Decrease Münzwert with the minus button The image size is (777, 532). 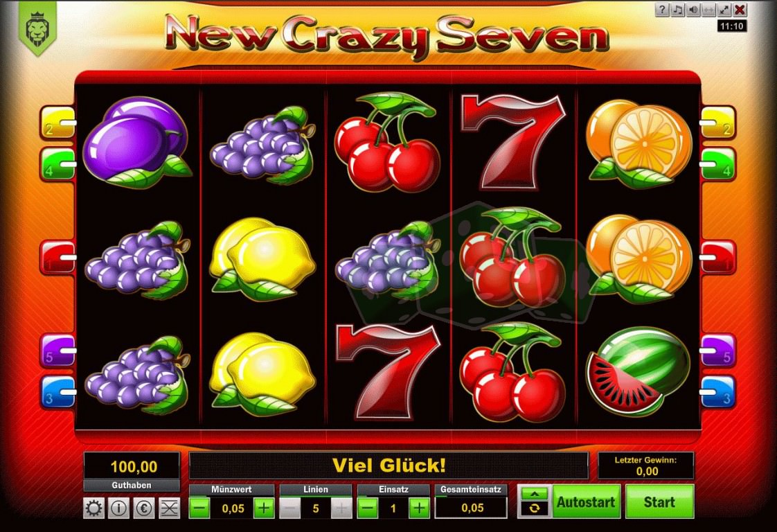click(199, 508)
